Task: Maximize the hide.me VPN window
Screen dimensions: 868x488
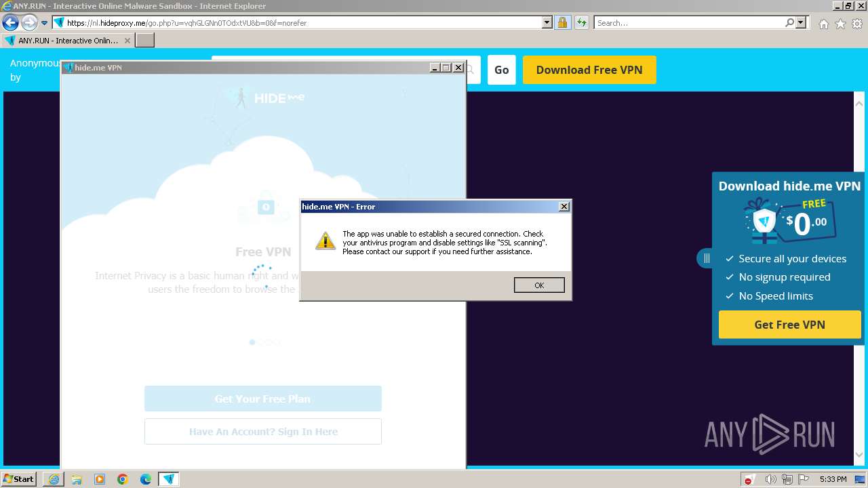Action: (x=446, y=68)
